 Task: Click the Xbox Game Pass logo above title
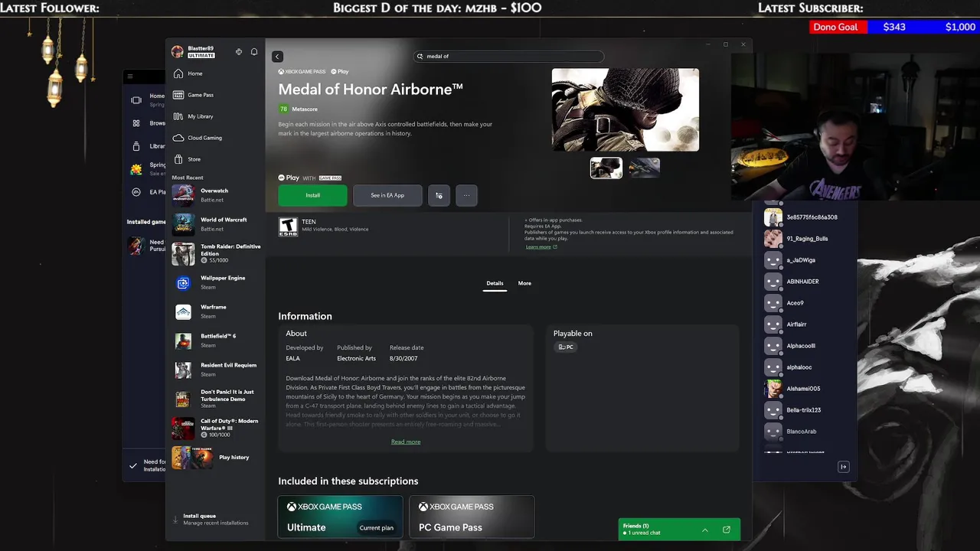[302, 72]
